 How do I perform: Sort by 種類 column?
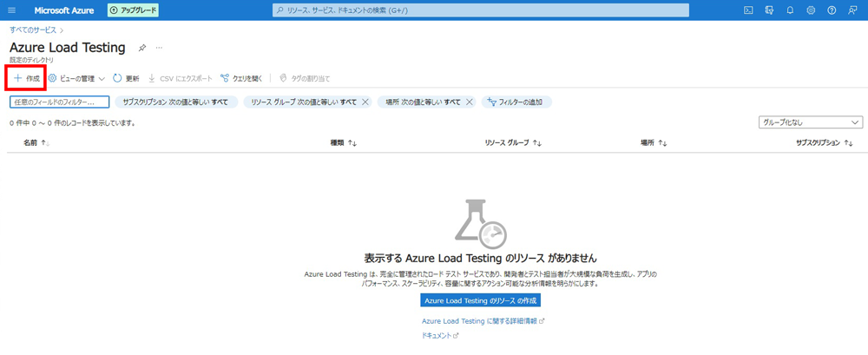point(343,143)
